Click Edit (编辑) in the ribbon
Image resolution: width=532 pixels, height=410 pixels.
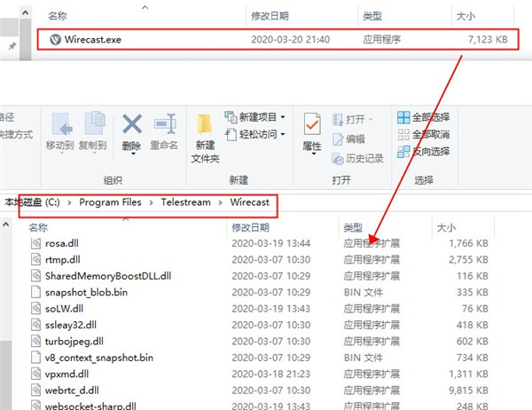coord(348,139)
